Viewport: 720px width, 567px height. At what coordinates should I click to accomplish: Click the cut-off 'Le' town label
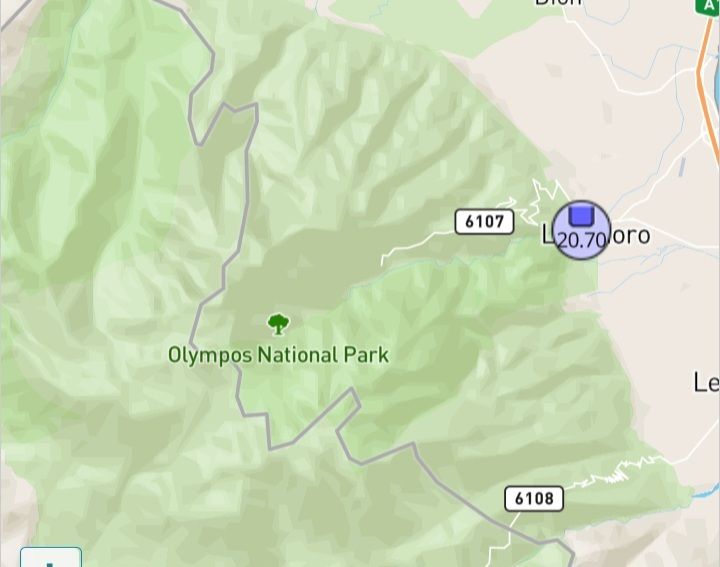(x=706, y=382)
